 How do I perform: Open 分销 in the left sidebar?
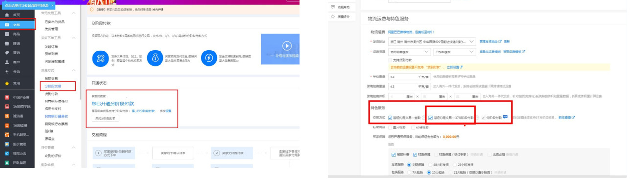click(x=16, y=72)
